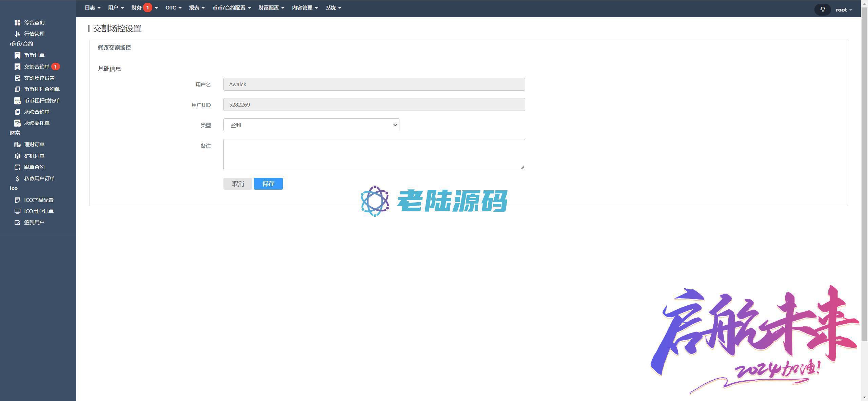Open the 用户 dropdown menu
This screenshot has height=401, width=868.
tap(116, 7)
